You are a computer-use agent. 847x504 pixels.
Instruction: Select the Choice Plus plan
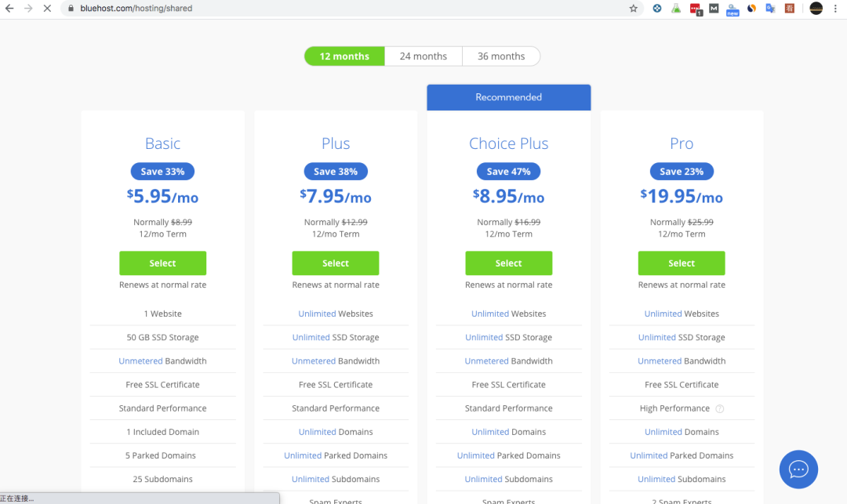[509, 263]
